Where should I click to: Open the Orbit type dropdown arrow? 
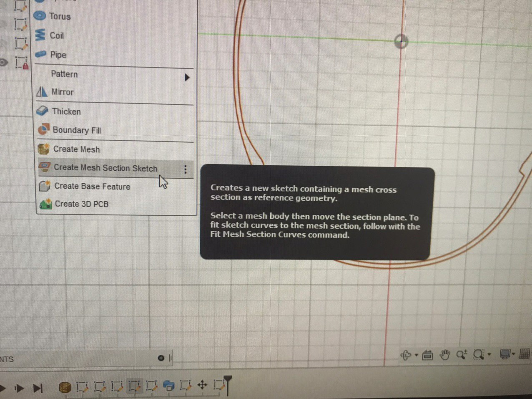tap(417, 355)
